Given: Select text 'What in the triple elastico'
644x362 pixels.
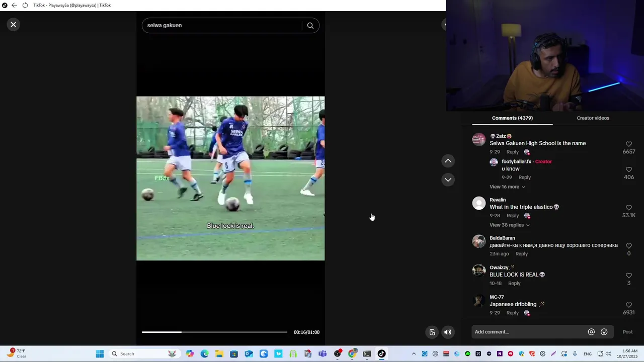Looking at the screenshot, I should pyautogui.click(x=521, y=207).
